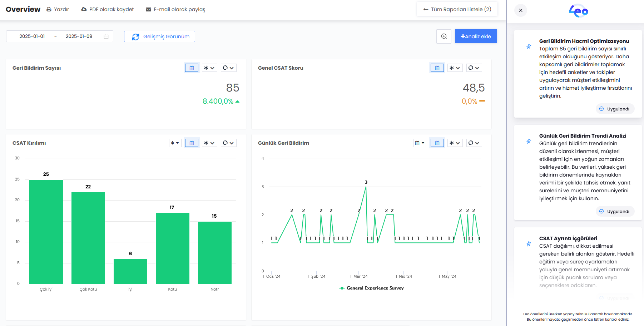Open asterisk options dropdown in Geri Bildirim Sayısı

[x=209, y=68]
